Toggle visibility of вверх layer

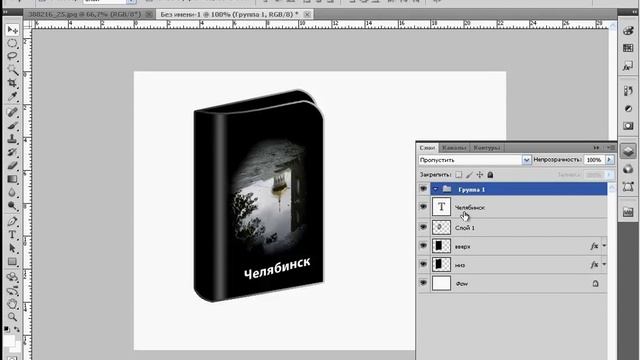[x=423, y=246]
